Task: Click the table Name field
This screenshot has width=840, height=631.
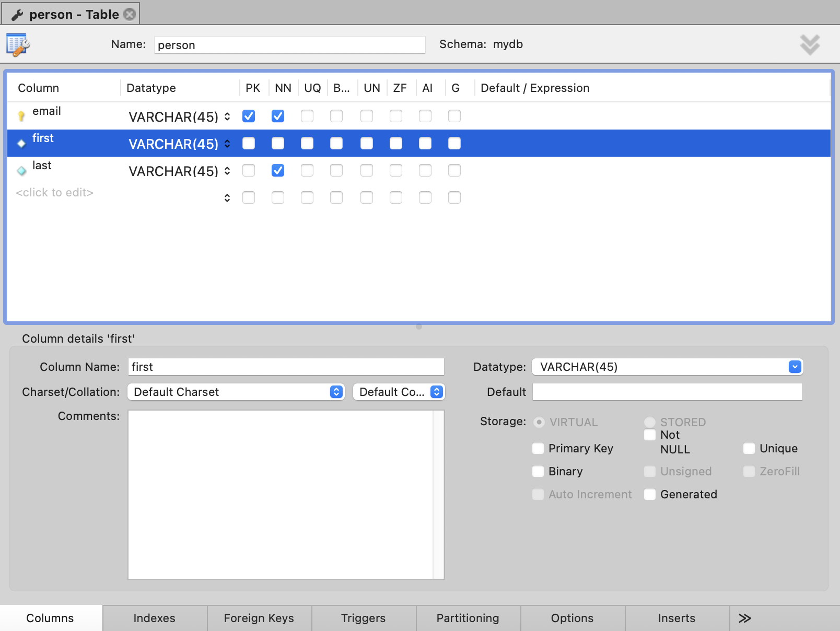Action: [290, 45]
